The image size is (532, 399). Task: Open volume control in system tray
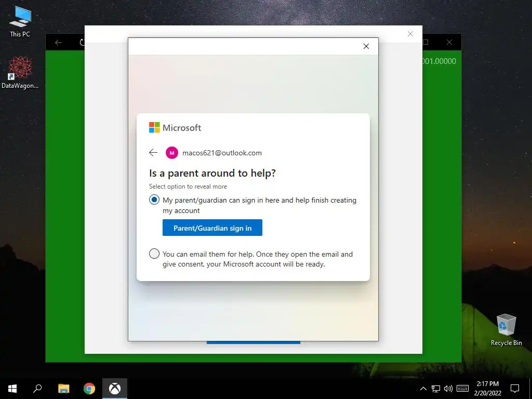(448, 389)
